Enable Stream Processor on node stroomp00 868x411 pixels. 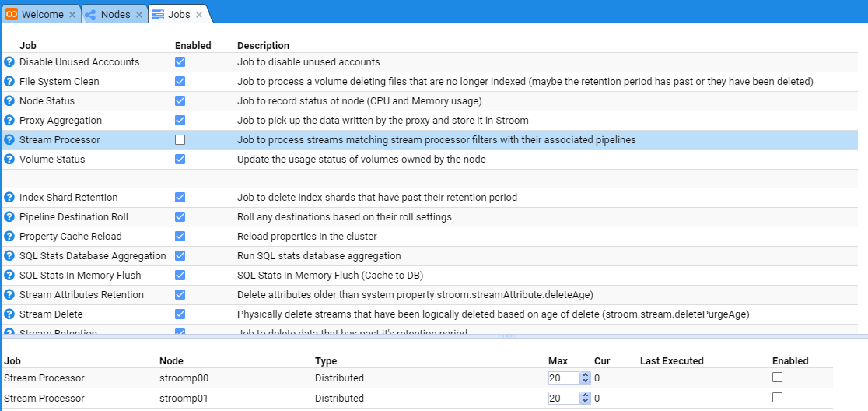pos(777,378)
